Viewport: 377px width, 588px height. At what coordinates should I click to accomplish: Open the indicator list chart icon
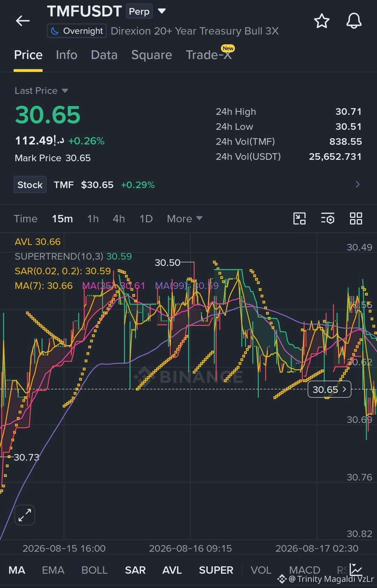pyautogui.click(x=356, y=570)
